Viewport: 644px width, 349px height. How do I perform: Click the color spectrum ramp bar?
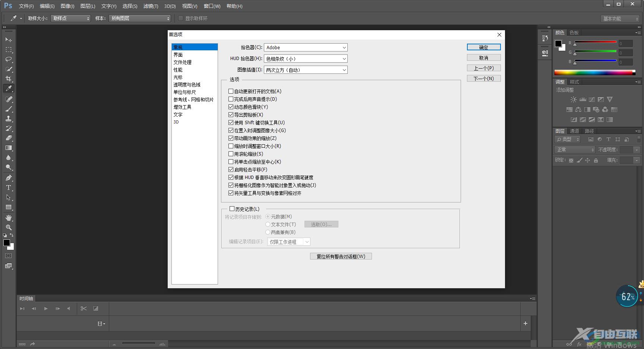pos(595,72)
